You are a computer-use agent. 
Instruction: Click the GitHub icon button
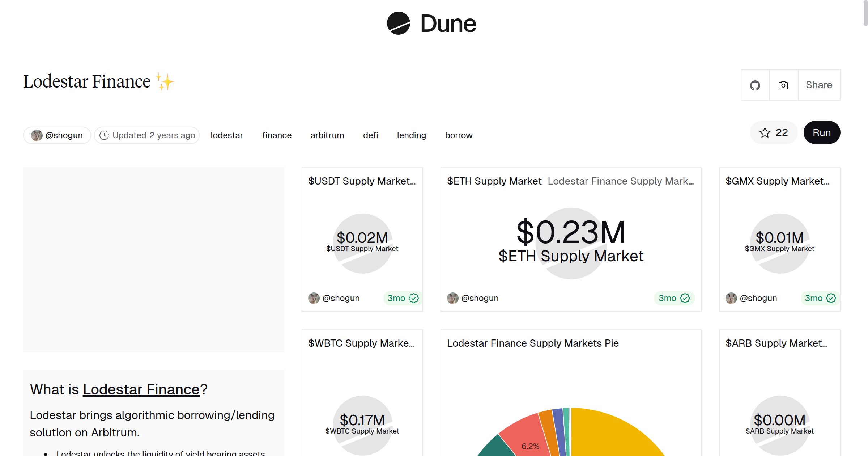[755, 85]
